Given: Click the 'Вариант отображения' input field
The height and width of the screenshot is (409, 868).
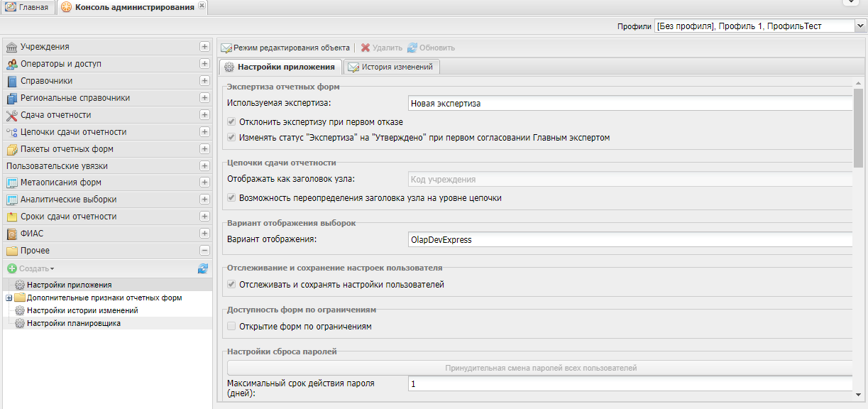Looking at the screenshot, I should 630,240.
